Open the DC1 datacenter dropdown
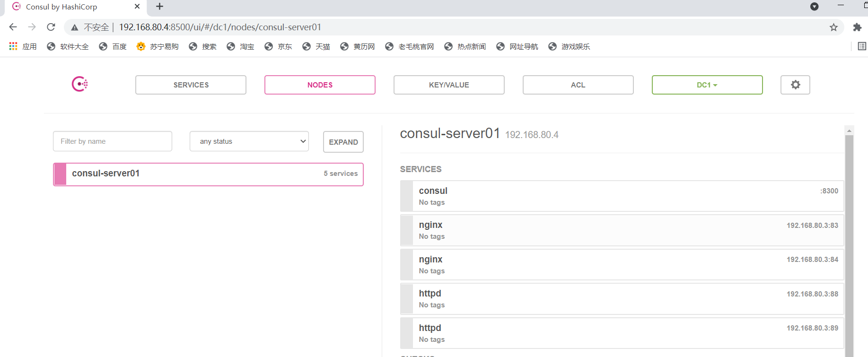The image size is (868, 357). click(x=707, y=85)
